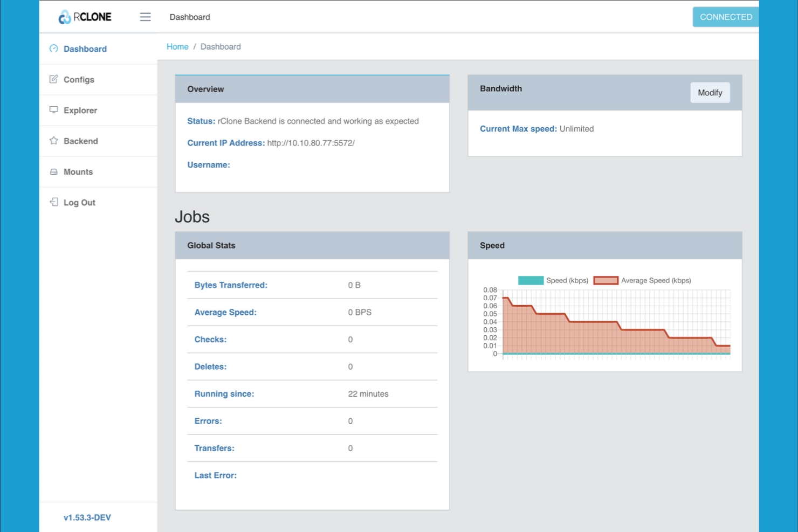This screenshot has width=798, height=532.
Task: Click the Mounts drive icon
Action: (53, 171)
